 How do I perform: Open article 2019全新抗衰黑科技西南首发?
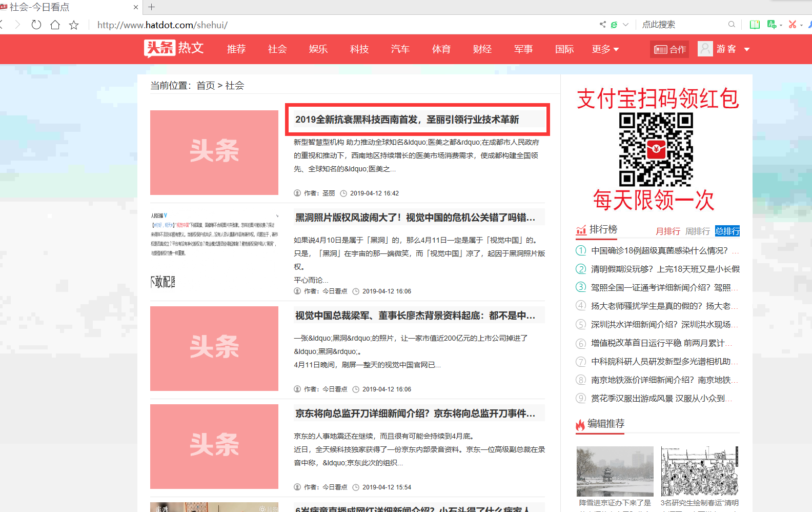coord(407,120)
